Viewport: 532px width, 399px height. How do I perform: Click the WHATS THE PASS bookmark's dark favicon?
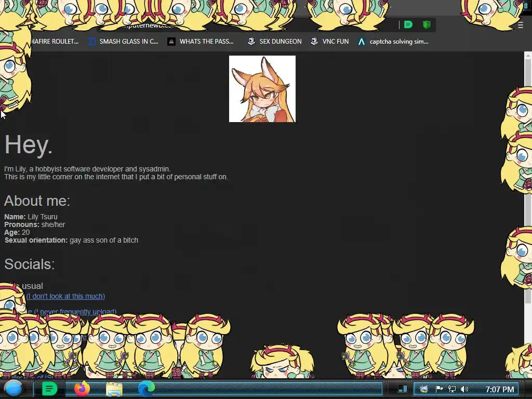(171, 42)
